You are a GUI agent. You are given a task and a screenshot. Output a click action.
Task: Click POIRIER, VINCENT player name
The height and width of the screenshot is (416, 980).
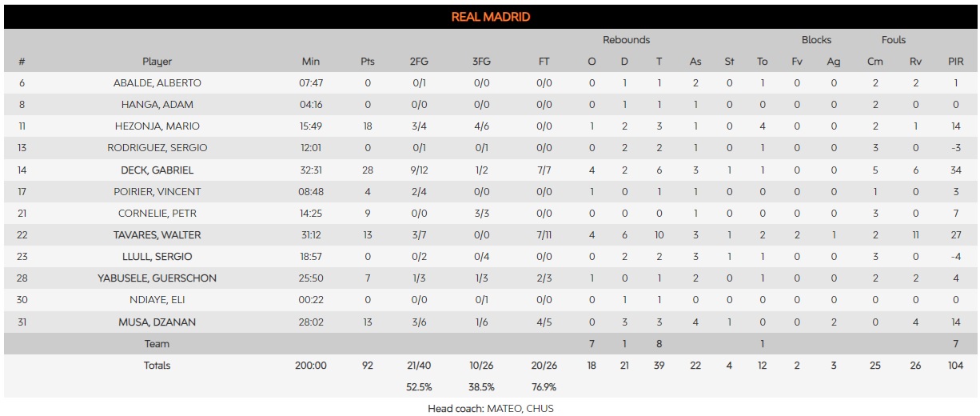pos(157,192)
